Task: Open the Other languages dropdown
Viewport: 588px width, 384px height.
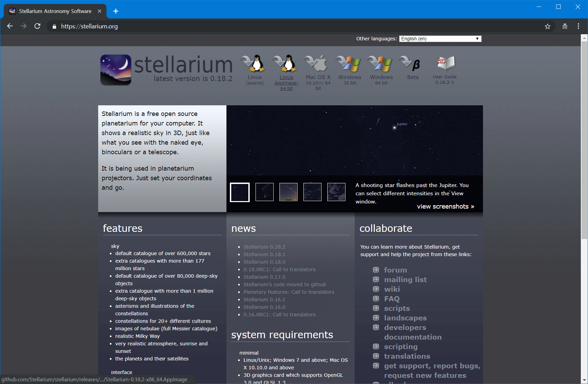Action: point(440,39)
